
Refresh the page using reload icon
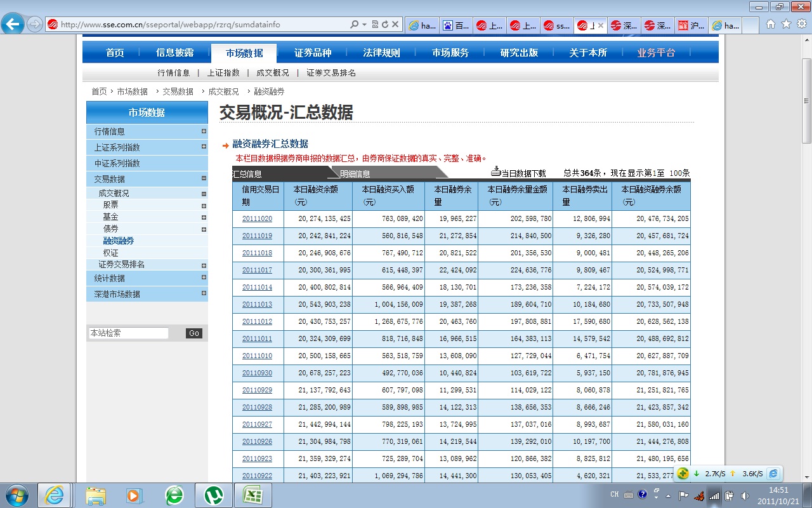coord(384,25)
